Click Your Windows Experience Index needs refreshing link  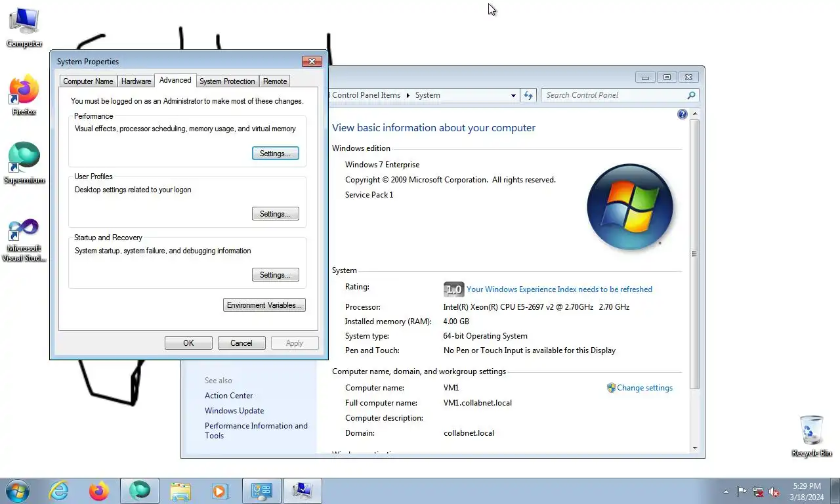pyautogui.click(x=559, y=289)
